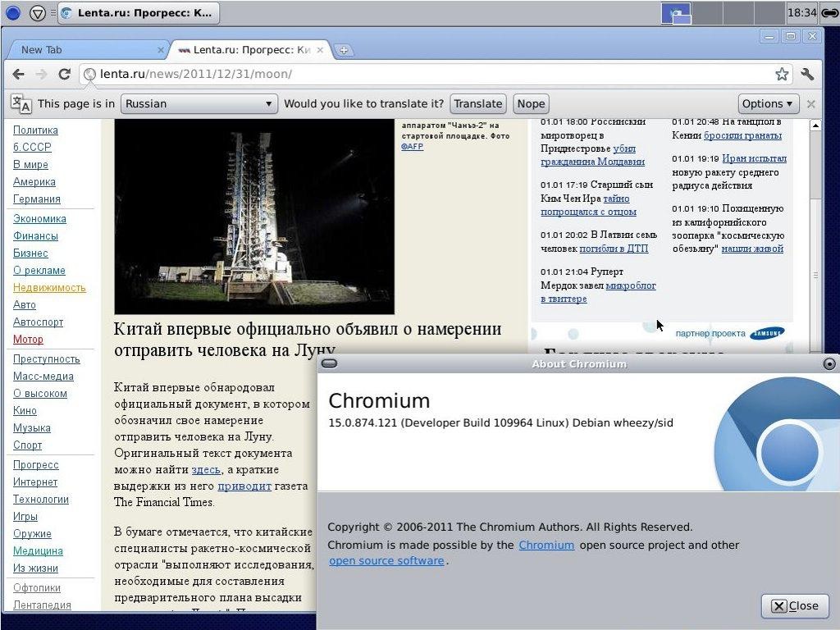Open the triangle dropdown icon in top panel
Screen dimensions: 840x630
[38, 13]
